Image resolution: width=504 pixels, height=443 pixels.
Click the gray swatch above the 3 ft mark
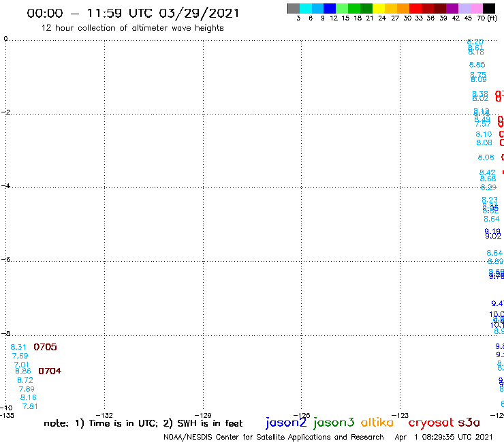[294, 8]
